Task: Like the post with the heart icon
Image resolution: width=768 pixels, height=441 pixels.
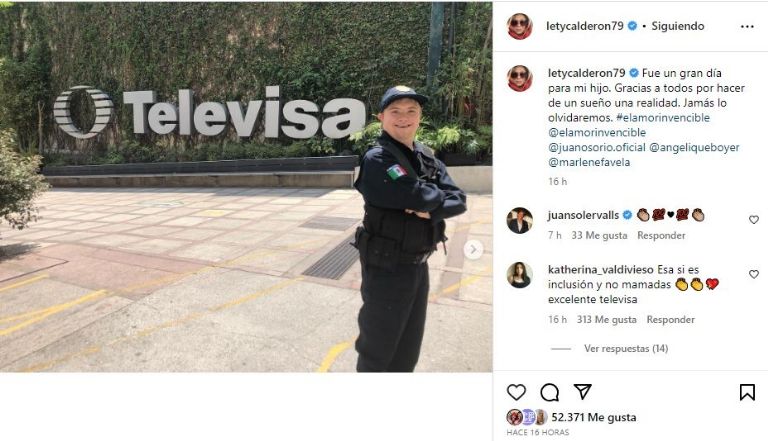Action: point(516,392)
